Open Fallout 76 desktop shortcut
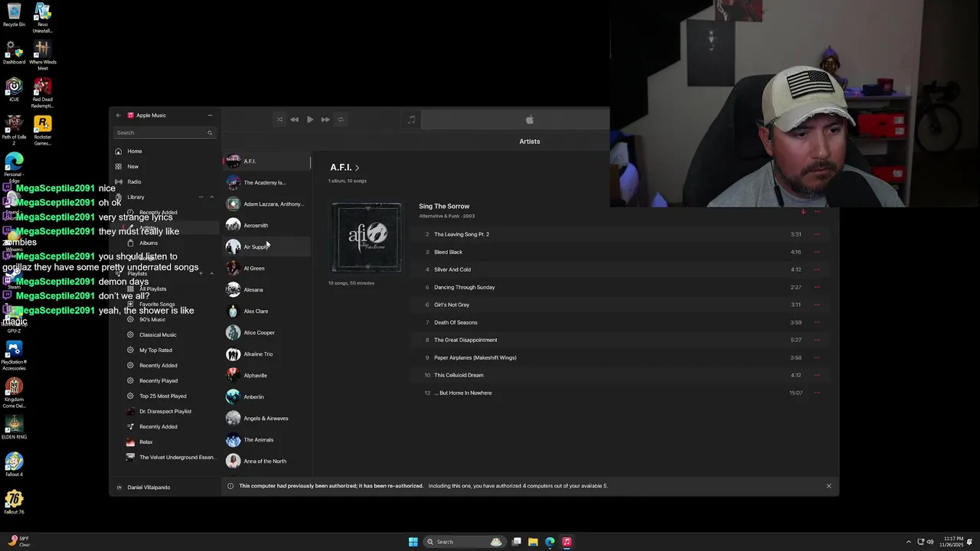This screenshot has width=980, height=551. pyautogui.click(x=14, y=503)
